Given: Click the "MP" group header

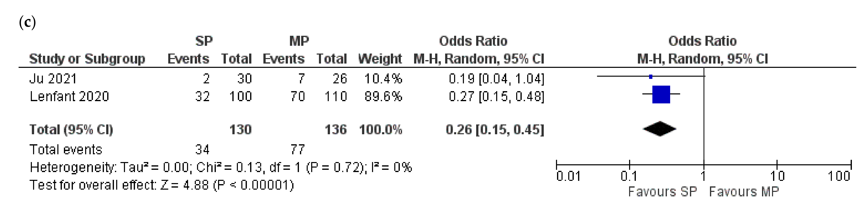Looking at the screenshot, I should 299,41.
